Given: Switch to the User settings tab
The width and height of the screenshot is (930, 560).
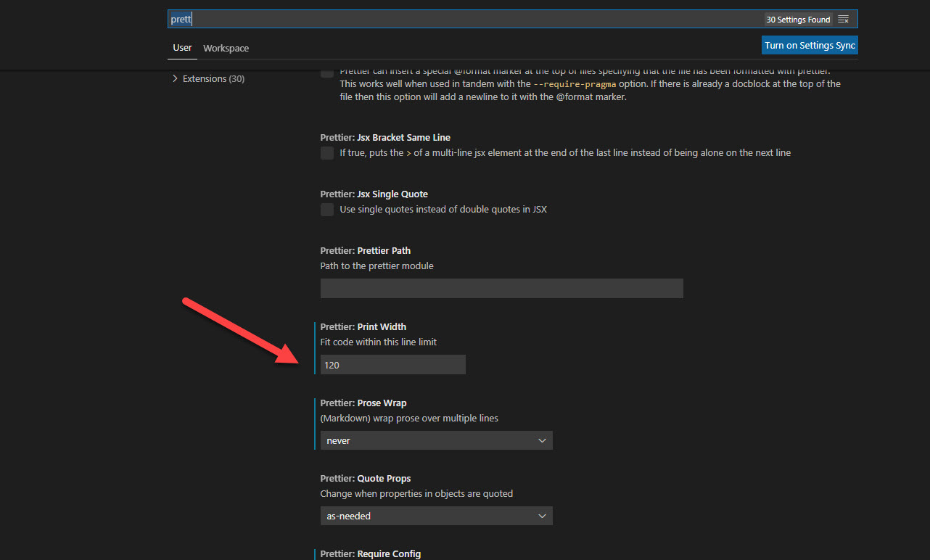Looking at the screenshot, I should (x=182, y=48).
